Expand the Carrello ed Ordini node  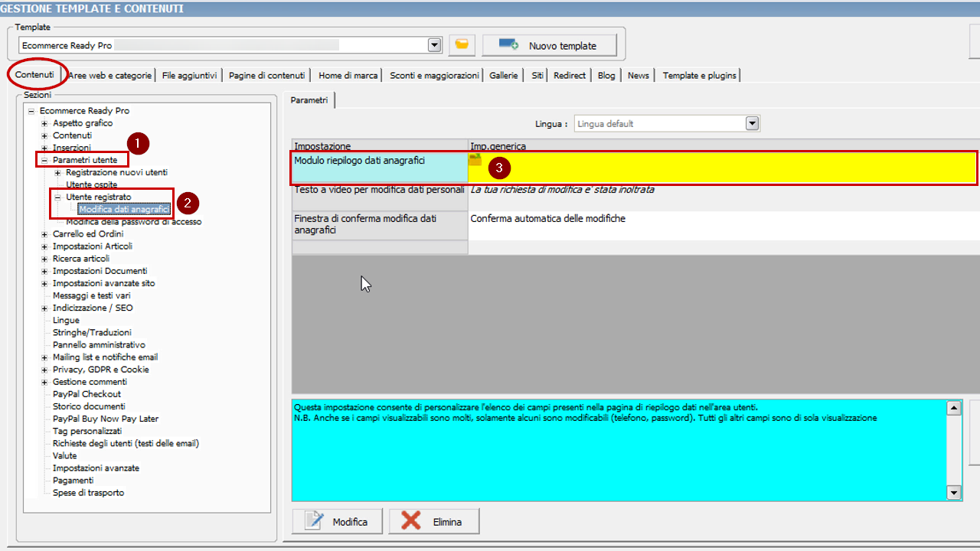tap(44, 234)
